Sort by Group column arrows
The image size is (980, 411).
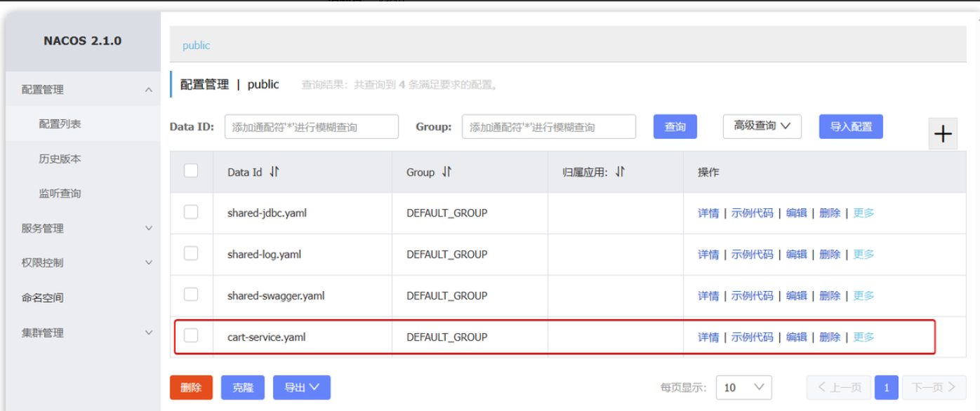pos(446,172)
